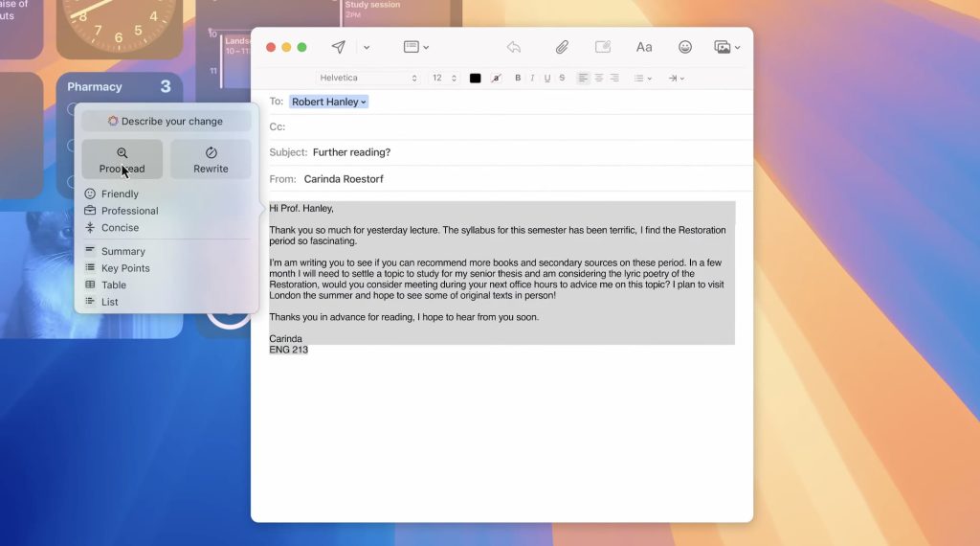Click the black text color swatch
980x546 pixels.
(476, 79)
